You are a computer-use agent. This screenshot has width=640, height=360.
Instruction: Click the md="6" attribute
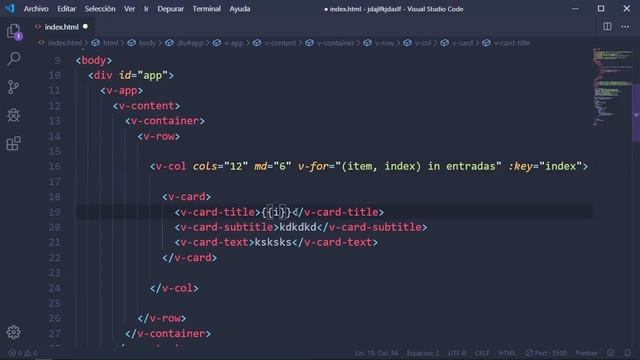273,166
